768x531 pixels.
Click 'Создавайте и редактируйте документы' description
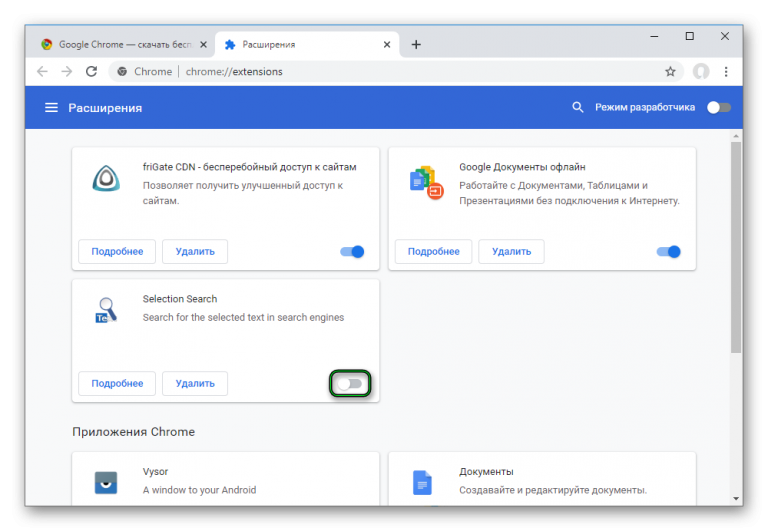pyautogui.click(x=553, y=490)
